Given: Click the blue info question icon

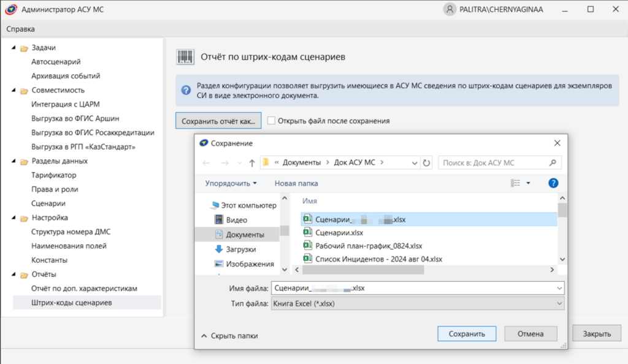Looking at the screenshot, I should coord(186,91).
